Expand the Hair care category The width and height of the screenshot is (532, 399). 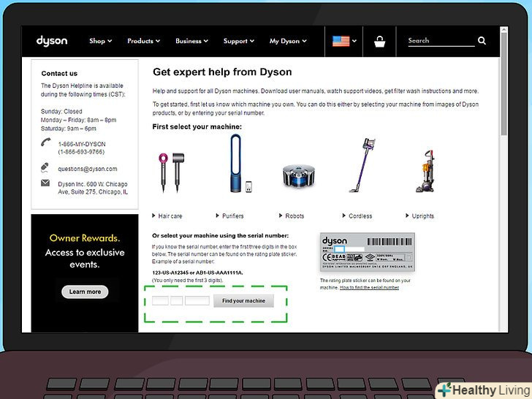167,216
